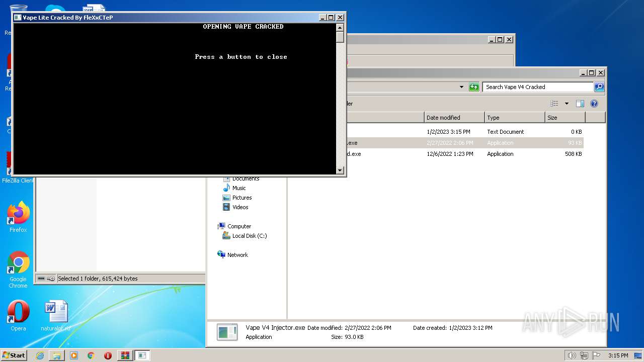Click the Opera taskbar icon
The width and height of the screenshot is (644, 362).
108,355
